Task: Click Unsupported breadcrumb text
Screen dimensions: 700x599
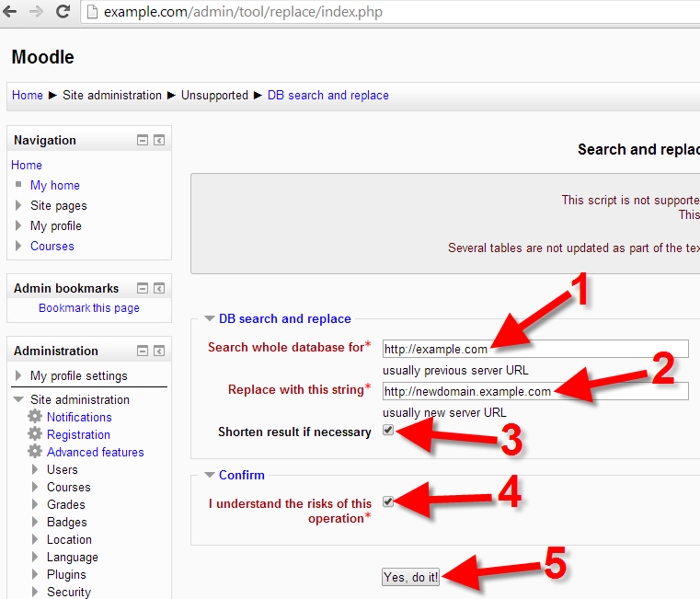Action: [x=214, y=95]
